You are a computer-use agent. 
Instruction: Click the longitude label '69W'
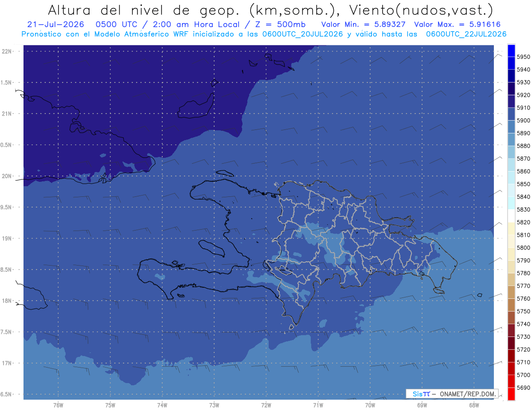point(422,405)
